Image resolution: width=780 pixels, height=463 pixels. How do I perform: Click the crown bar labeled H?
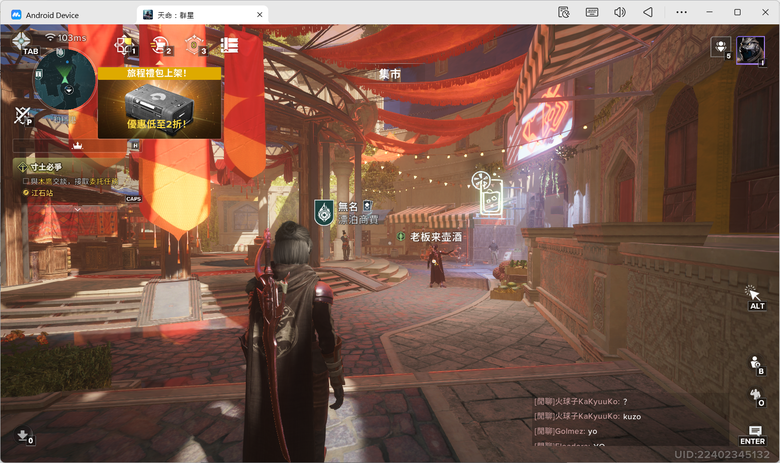coord(77,145)
